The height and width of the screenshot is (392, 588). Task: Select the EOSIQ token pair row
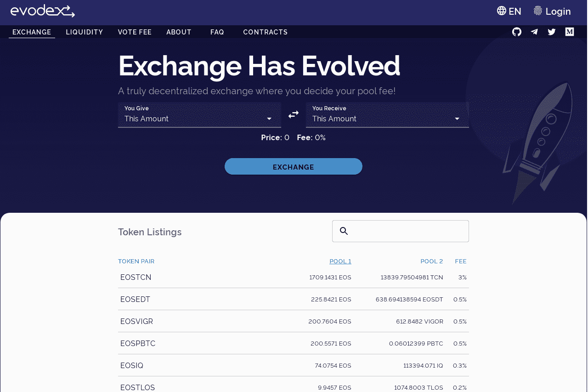coord(294,366)
